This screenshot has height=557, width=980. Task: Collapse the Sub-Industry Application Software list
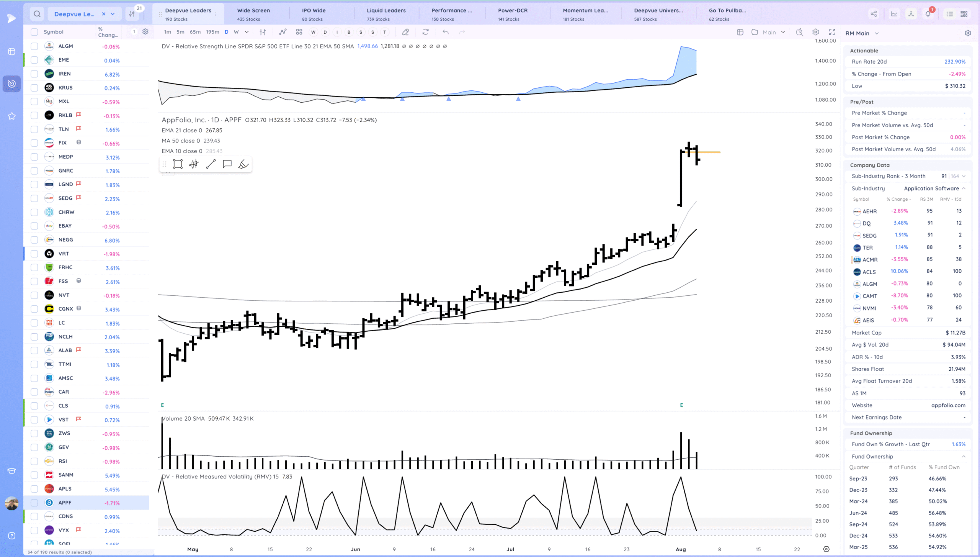[964, 188]
